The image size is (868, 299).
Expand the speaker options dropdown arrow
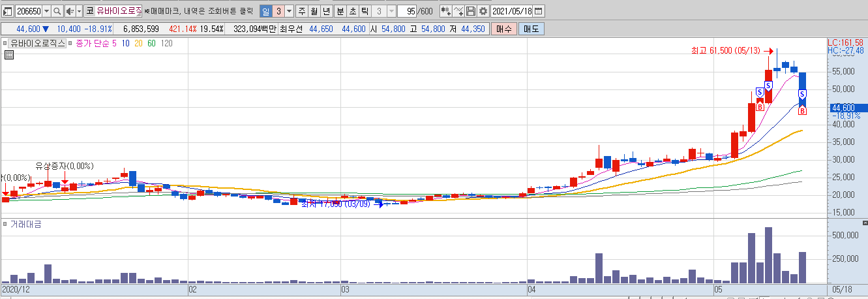click(x=79, y=11)
